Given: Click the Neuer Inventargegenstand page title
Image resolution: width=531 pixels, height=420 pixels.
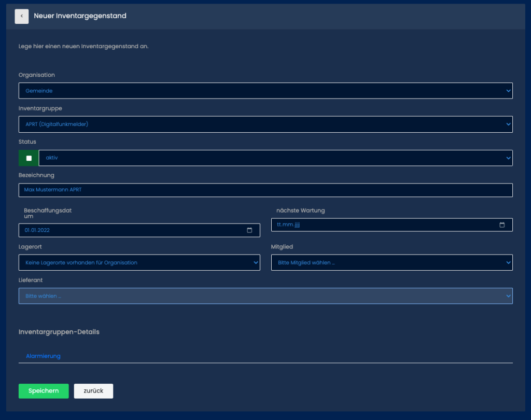Looking at the screenshot, I should (80, 16).
